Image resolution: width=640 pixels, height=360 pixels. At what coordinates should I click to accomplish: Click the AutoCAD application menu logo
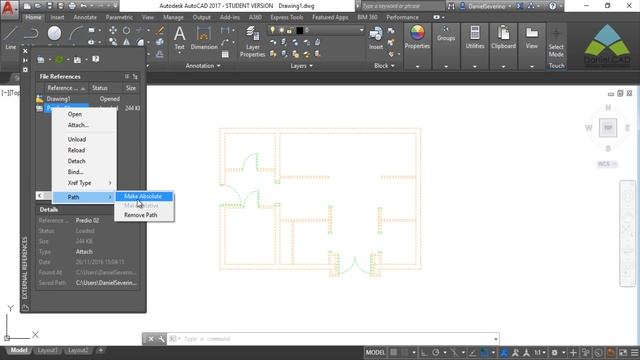(8, 8)
